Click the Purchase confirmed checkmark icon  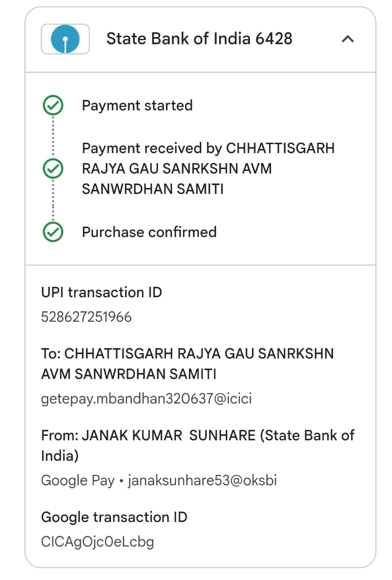tap(53, 232)
